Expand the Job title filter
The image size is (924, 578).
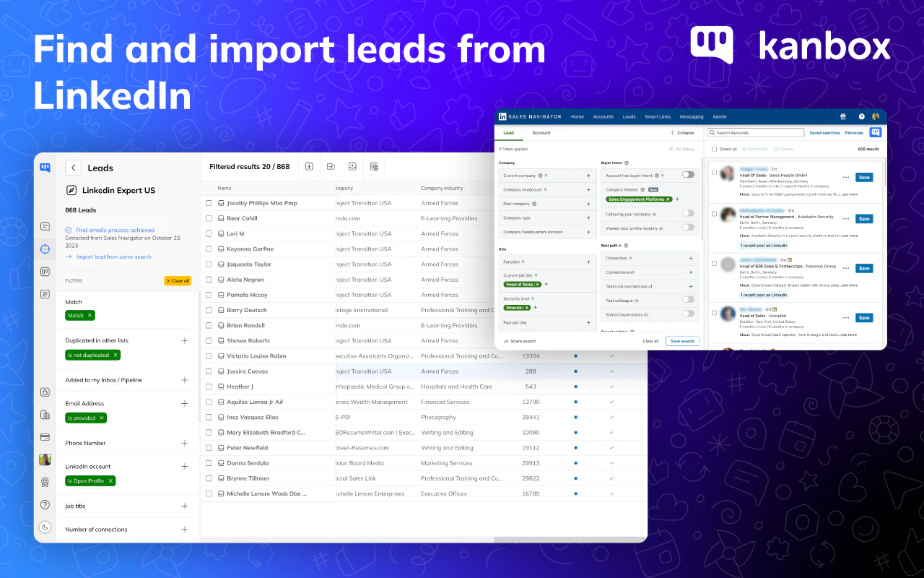click(185, 506)
